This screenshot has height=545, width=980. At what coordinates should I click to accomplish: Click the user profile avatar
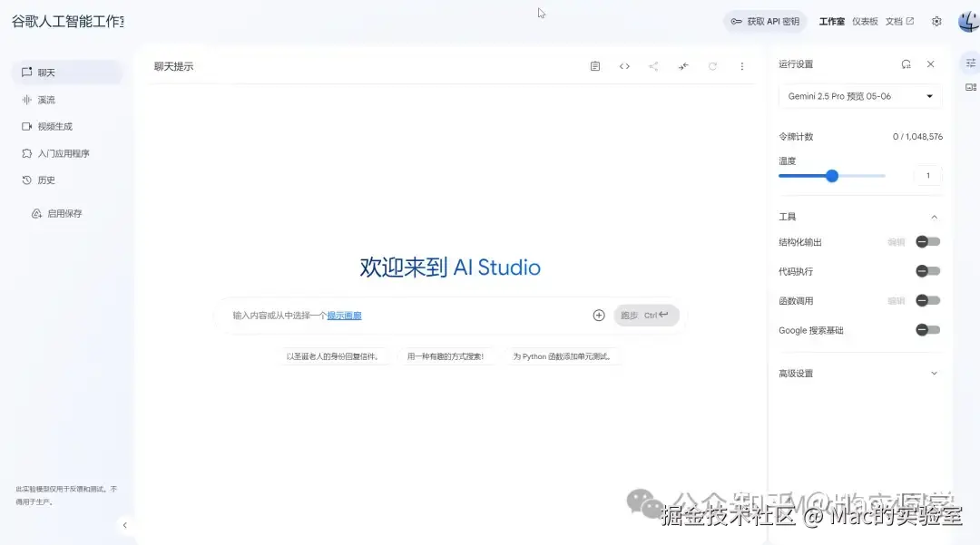pyautogui.click(x=968, y=21)
